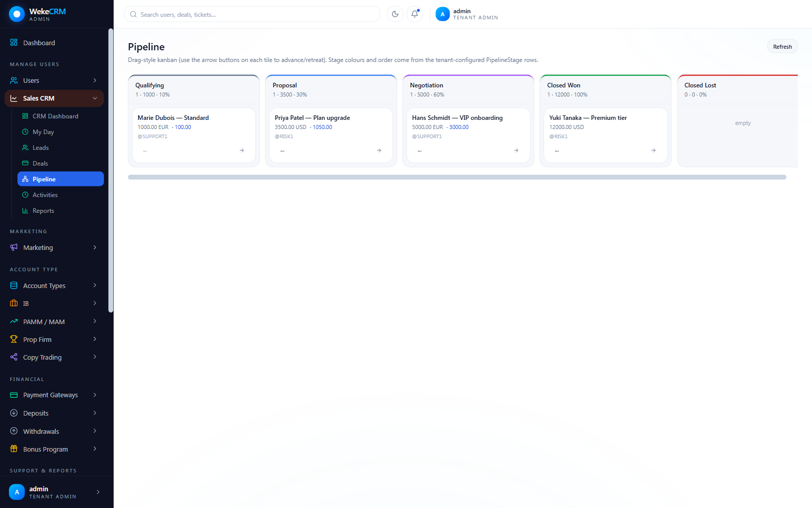Retreat Yuki Tanaka deal with left arrow
This screenshot has height=508, width=812.
pyautogui.click(x=557, y=151)
